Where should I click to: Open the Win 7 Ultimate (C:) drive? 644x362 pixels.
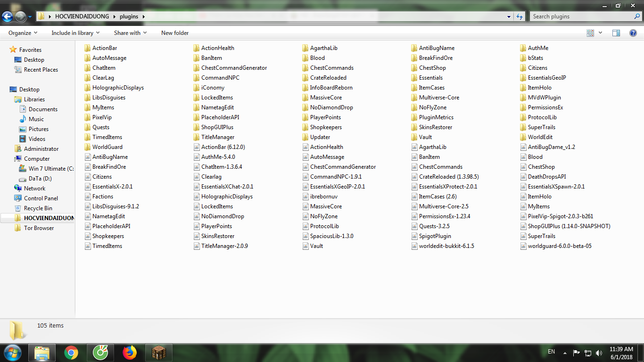tap(51, 169)
